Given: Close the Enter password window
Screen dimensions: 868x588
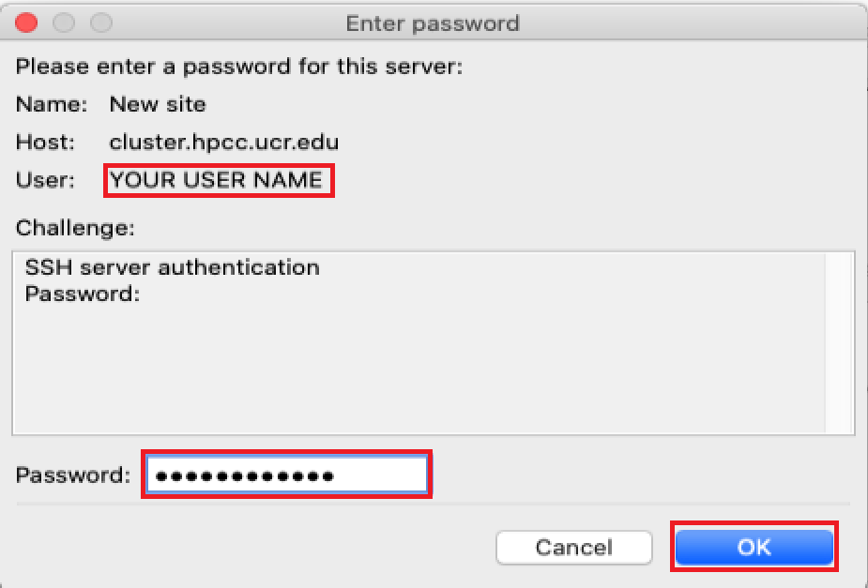Looking at the screenshot, I should point(27,23).
